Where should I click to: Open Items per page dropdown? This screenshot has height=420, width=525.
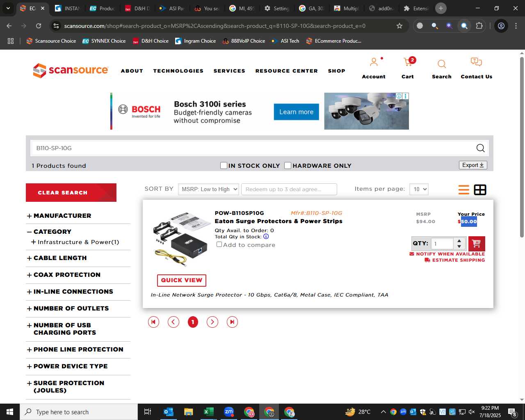click(419, 189)
